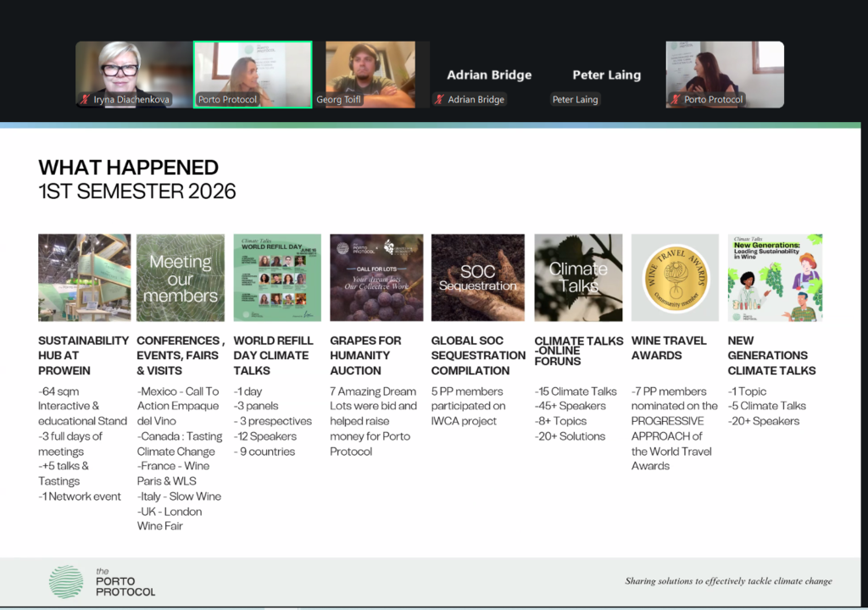Click the Peter Laing participant tile

[x=606, y=75]
